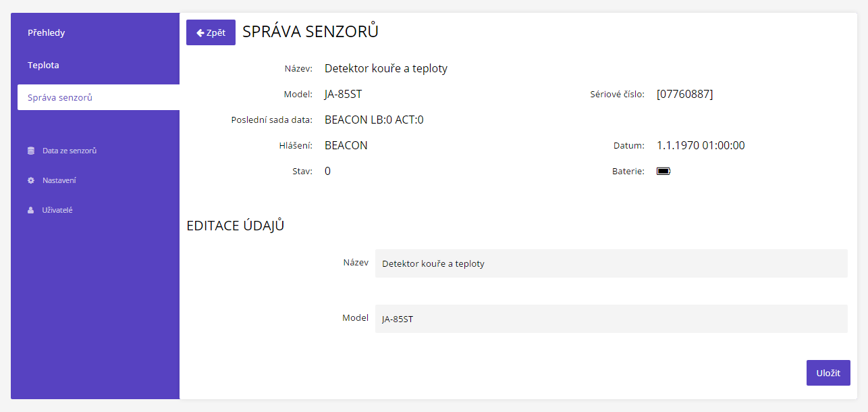Click the user icon beside Uživatelé
Viewport: 868px width, 412px height.
tap(31, 210)
